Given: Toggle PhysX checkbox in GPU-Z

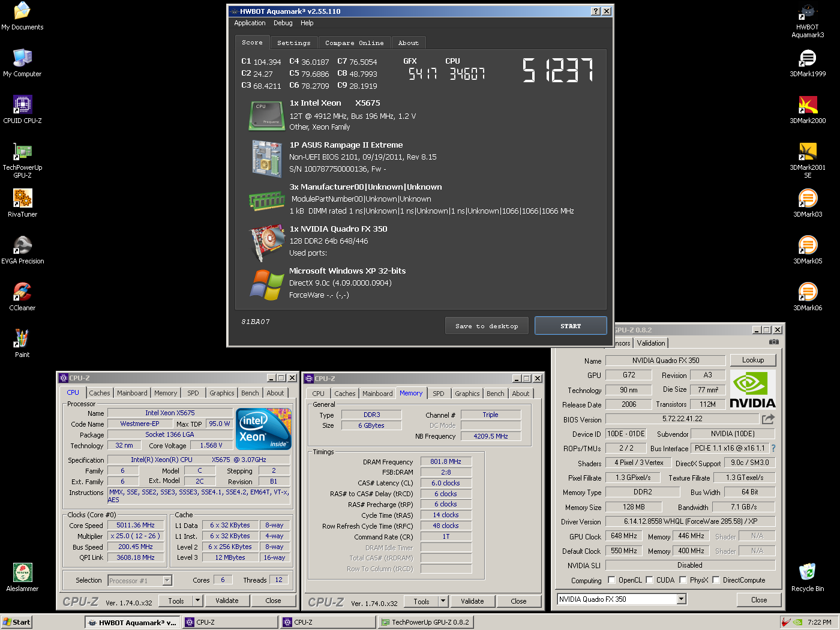Looking at the screenshot, I should [683, 580].
